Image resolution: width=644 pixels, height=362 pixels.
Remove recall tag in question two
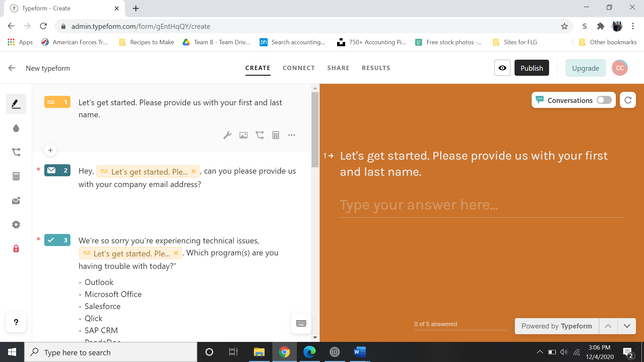(x=194, y=171)
